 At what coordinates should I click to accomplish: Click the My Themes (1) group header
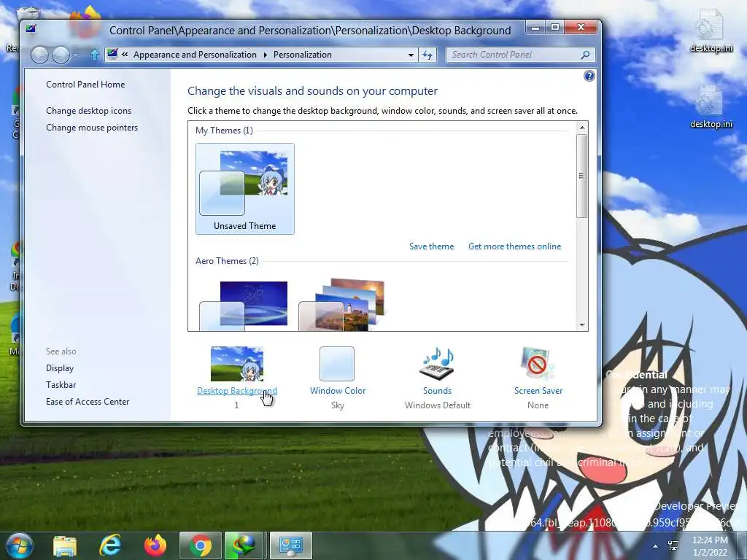click(x=224, y=131)
